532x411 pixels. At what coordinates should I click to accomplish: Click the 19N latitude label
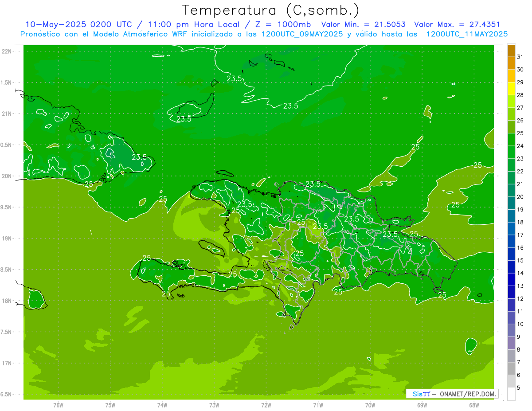(x=7, y=239)
